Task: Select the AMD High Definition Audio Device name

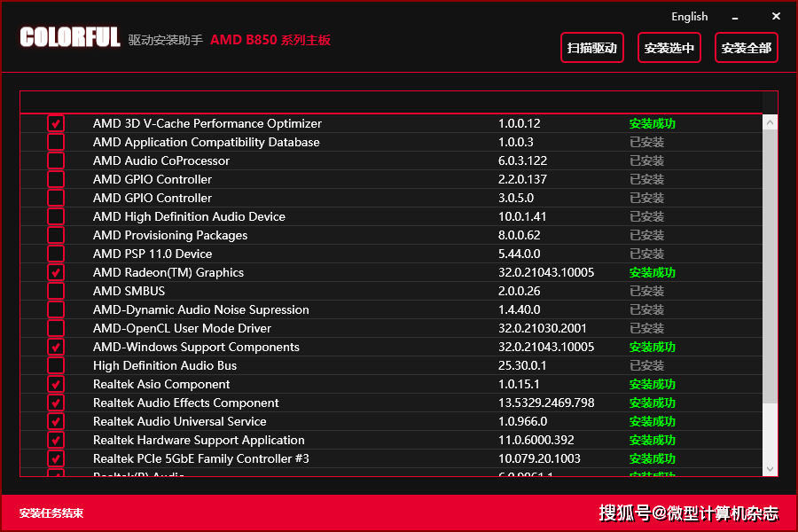Action: pos(190,217)
